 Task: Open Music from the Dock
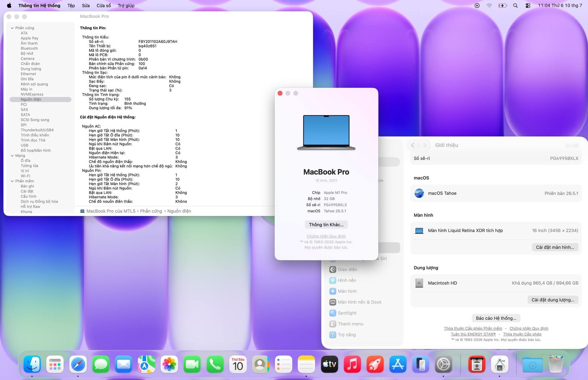click(352, 364)
